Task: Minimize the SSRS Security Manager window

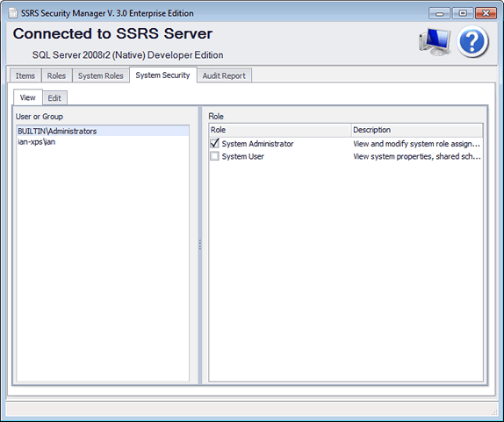Action: [x=439, y=13]
